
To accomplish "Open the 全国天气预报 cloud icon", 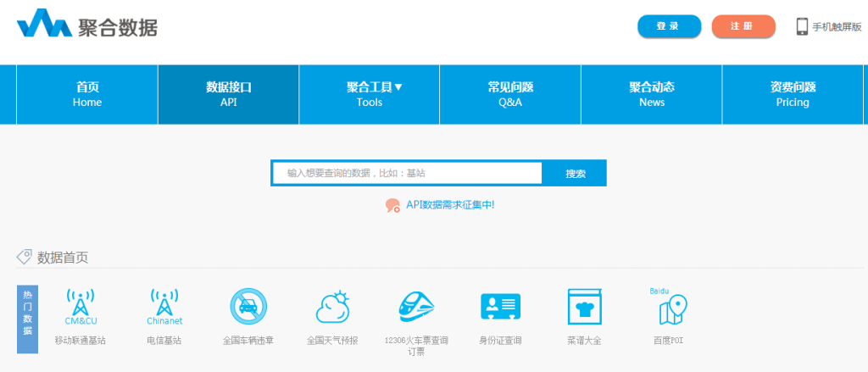I will [x=332, y=307].
